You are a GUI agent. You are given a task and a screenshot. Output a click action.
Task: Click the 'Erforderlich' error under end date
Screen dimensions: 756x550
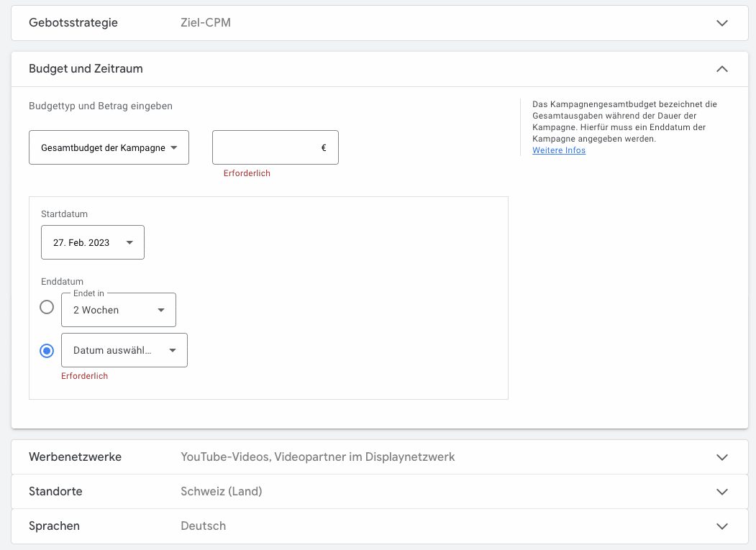pos(84,376)
